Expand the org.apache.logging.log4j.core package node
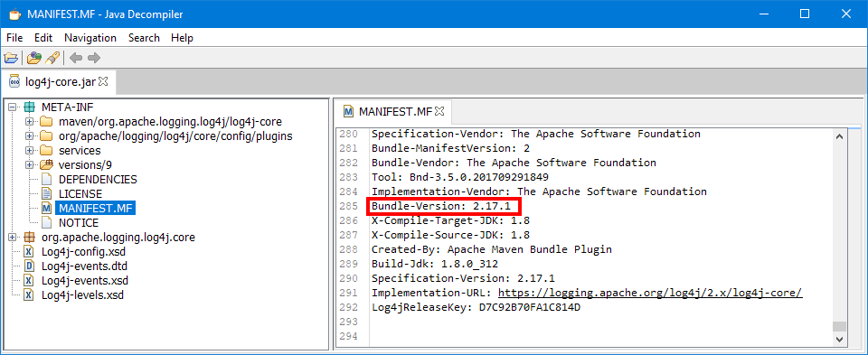The height and width of the screenshot is (355, 868). [13, 238]
